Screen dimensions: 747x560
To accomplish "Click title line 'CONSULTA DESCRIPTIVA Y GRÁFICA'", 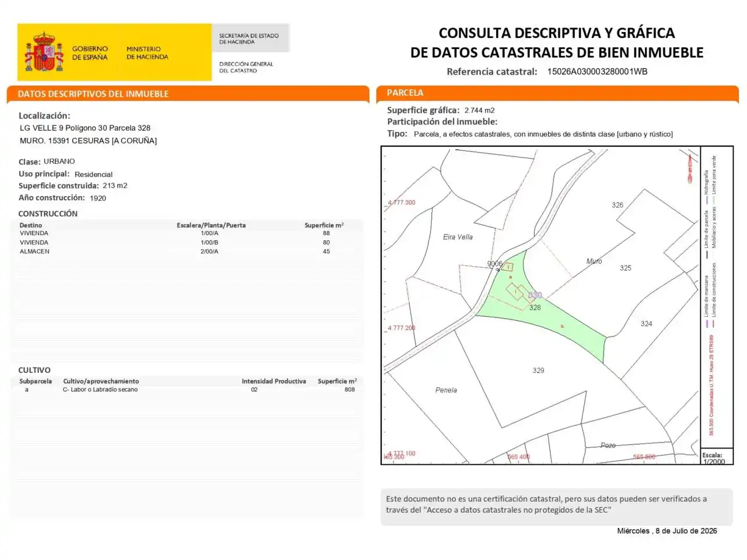I will 557,33.
